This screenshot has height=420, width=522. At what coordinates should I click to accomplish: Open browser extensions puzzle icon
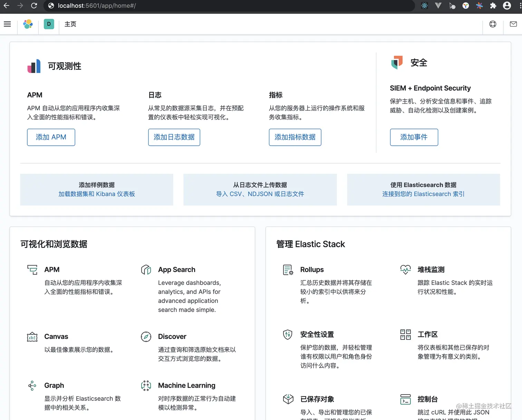pyautogui.click(x=493, y=6)
